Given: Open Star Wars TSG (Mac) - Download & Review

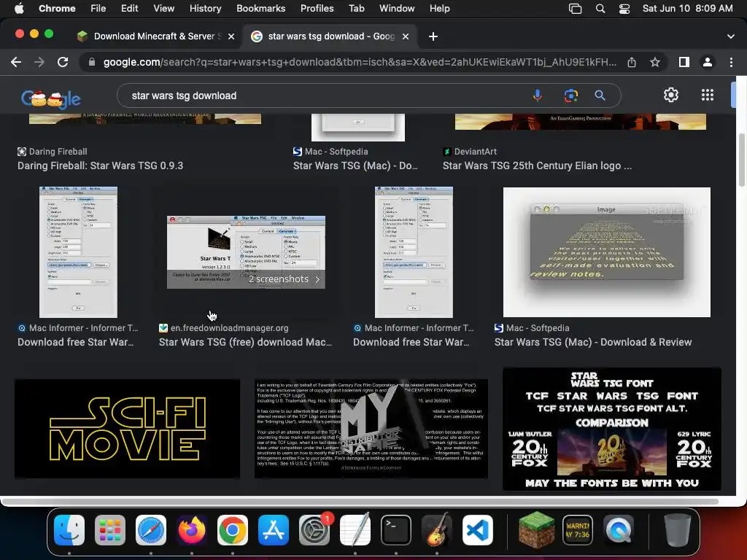Looking at the screenshot, I should [592, 342].
